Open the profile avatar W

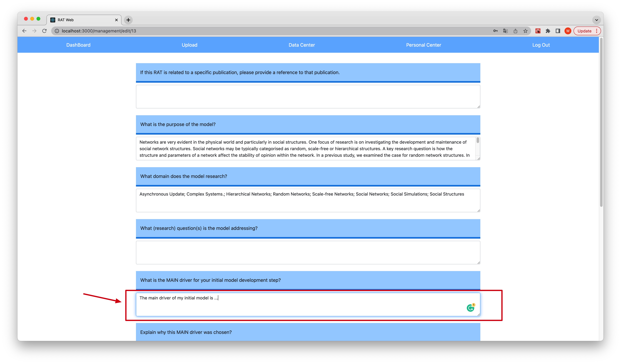point(568,31)
